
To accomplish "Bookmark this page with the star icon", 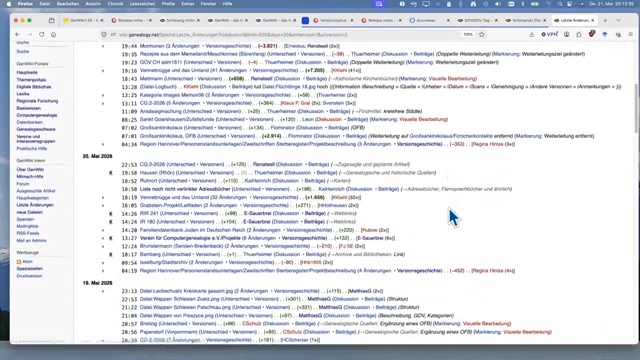I will 482,35.
